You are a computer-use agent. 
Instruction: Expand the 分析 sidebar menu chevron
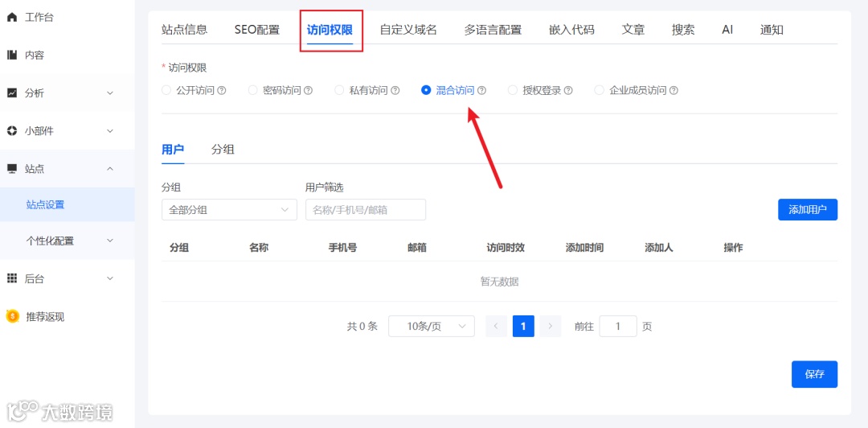(x=109, y=93)
